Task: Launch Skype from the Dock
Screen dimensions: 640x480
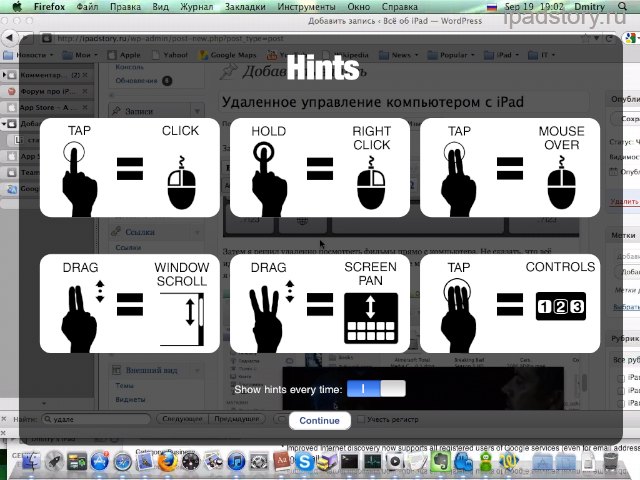Action: pos(304,462)
